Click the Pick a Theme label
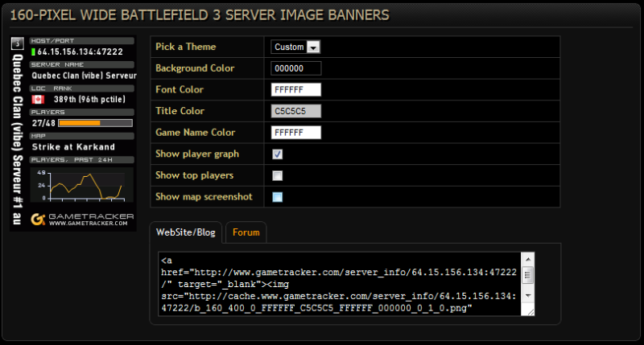The image size is (644, 345). click(x=186, y=47)
